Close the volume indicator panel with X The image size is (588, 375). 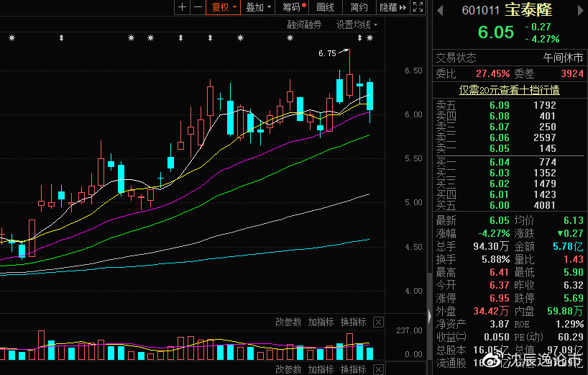tap(378, 322)
